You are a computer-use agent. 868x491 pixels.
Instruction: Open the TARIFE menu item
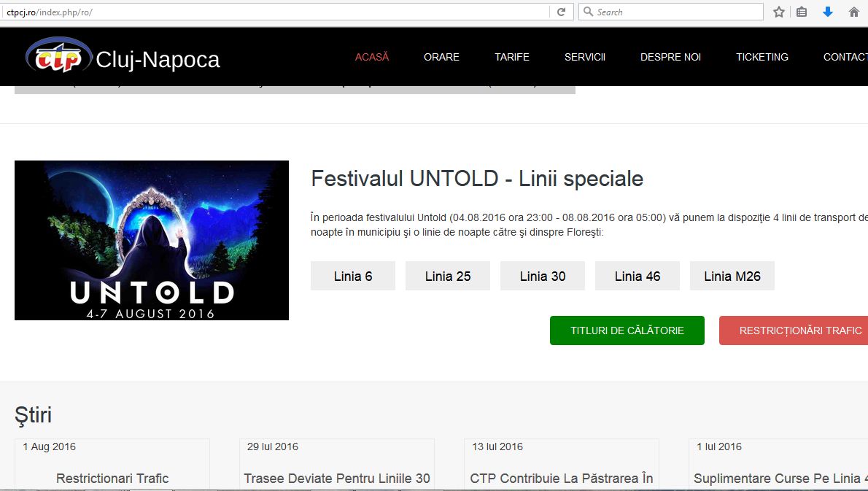[x=511, y=57]
